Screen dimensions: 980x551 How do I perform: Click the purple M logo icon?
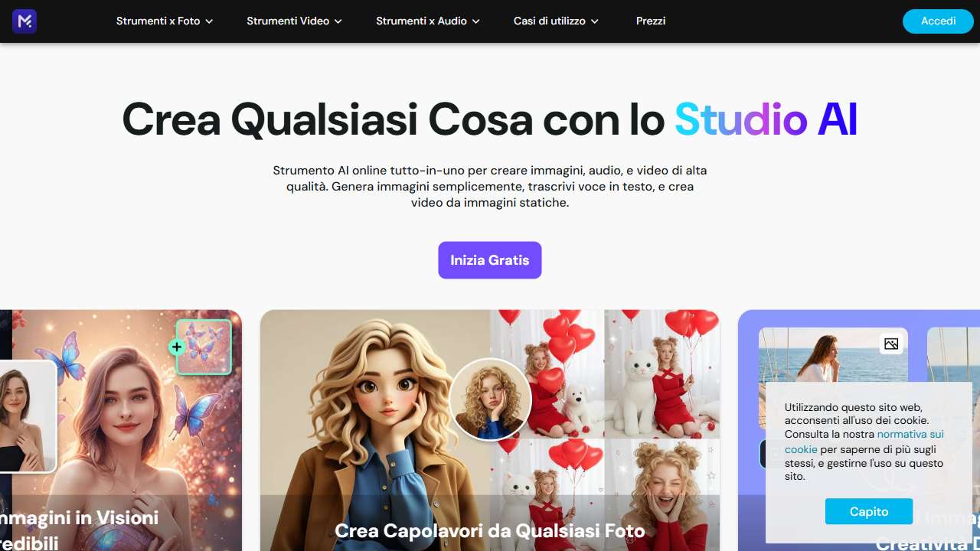pos(24,21)
